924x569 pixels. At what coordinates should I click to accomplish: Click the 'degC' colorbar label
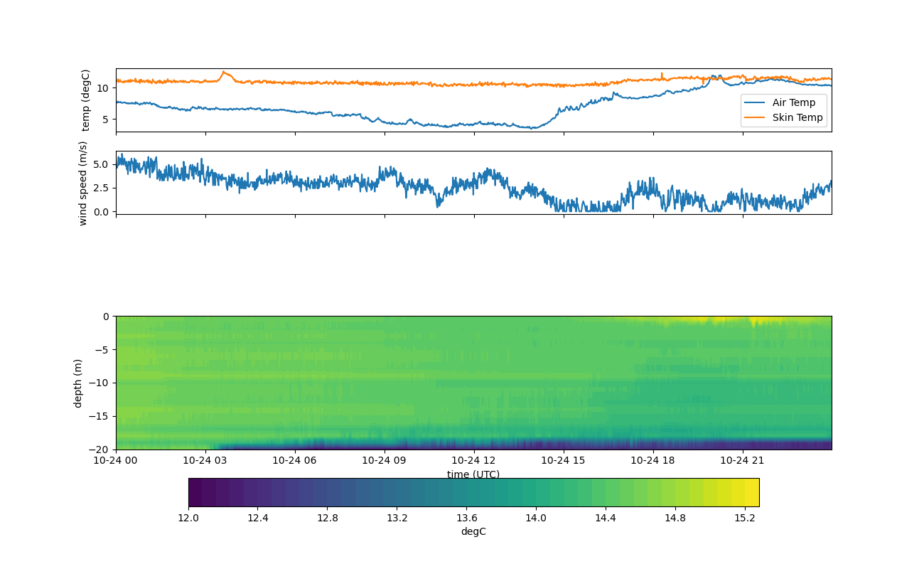[473, 531]
